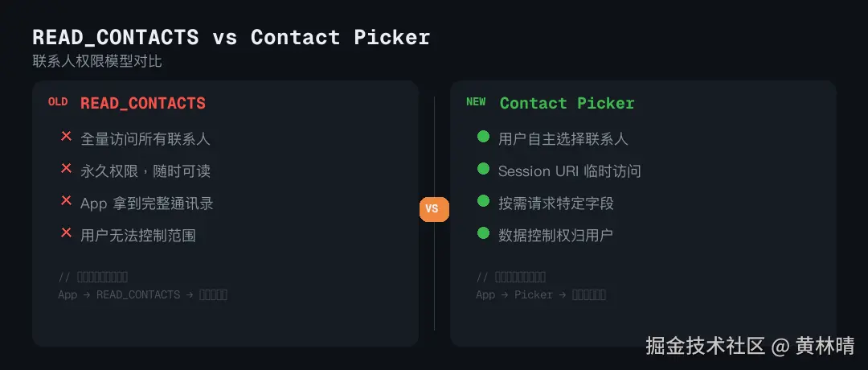Click the red X beside 用户无法控制范围
868x370 pixels.
coord(66,233)
